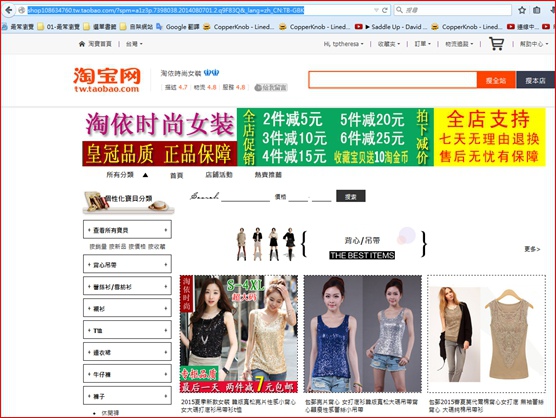Open the blue and silver sequin tank image

coord(362,334)
